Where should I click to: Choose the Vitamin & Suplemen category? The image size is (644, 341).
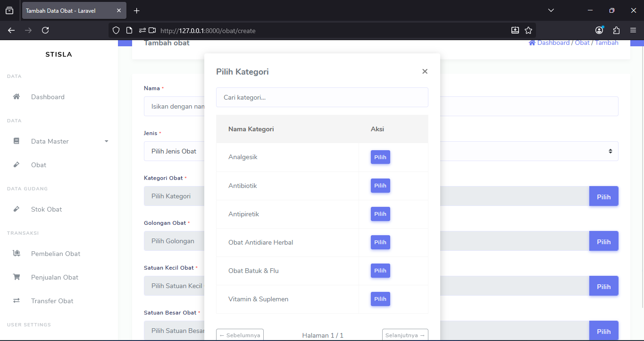[380, 299]
